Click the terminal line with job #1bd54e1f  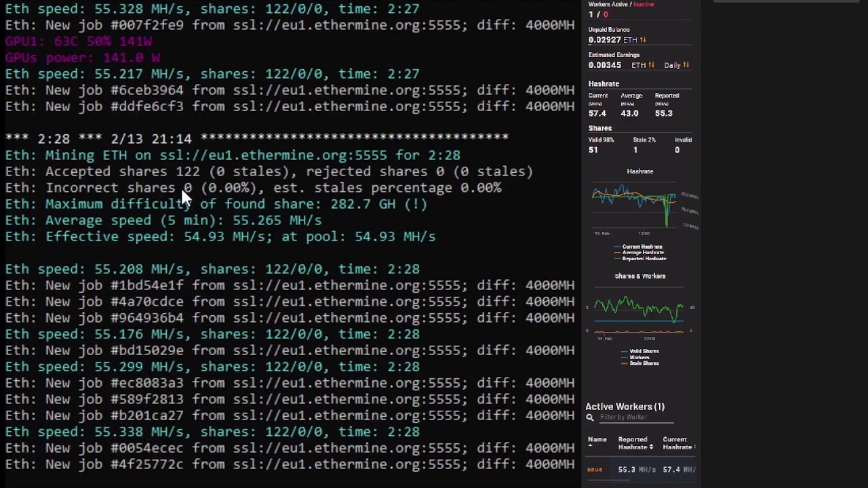click(290, 285)
